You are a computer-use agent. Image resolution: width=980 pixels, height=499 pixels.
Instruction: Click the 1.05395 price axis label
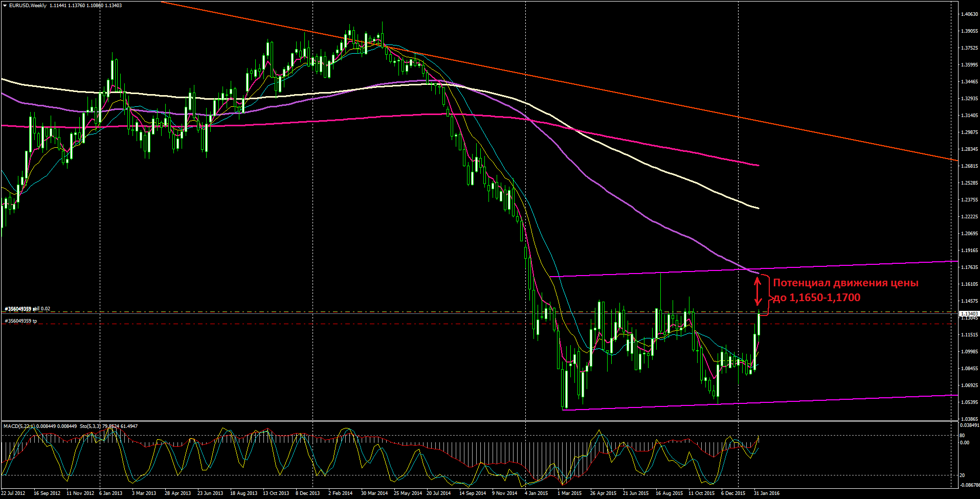point(969,402)
